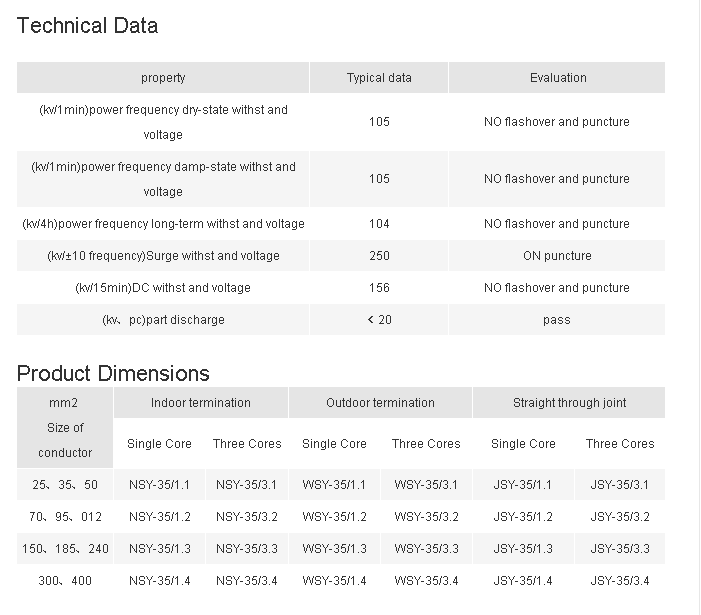Click the 'Evaluation' column header
The height and width of the screenshot is (615, 701).
558,78
